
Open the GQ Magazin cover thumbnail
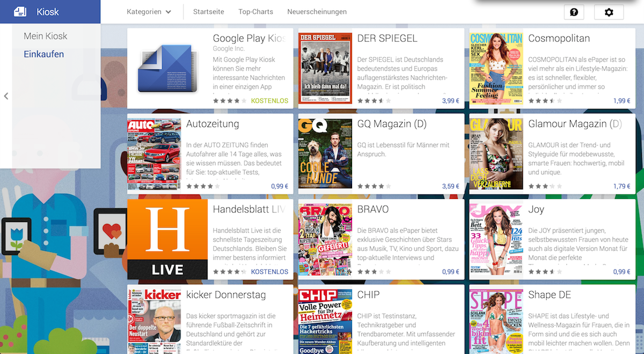325,154
